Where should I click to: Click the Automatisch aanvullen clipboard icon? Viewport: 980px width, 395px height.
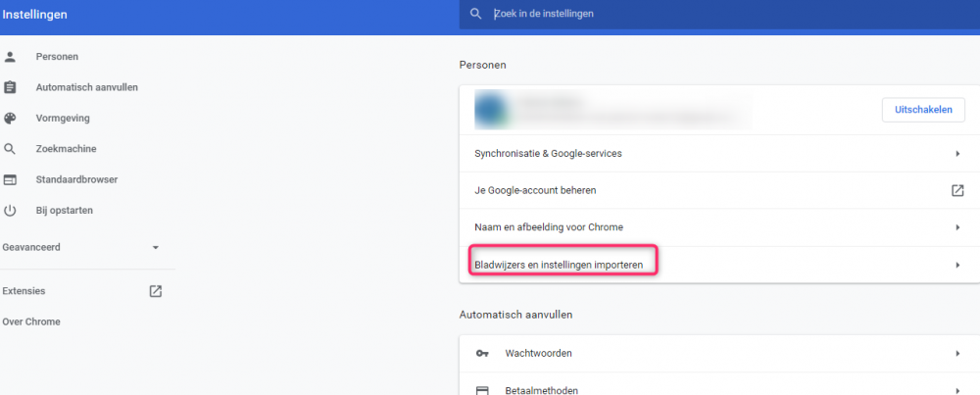tap(11, 87)
